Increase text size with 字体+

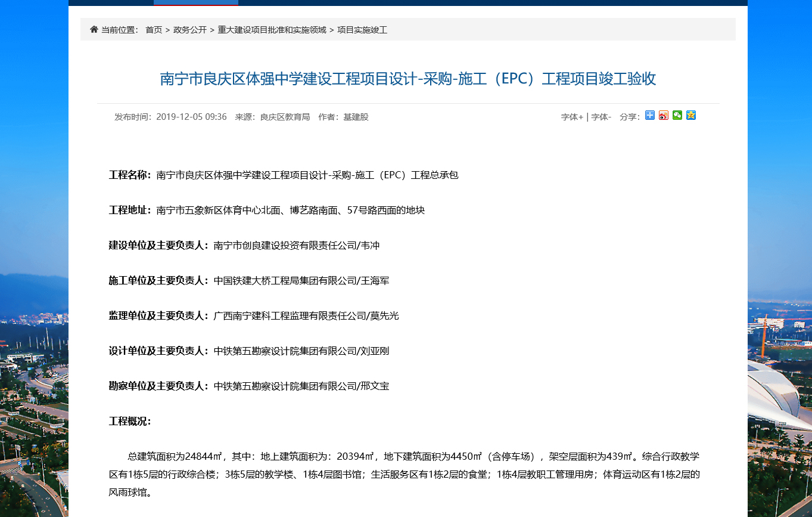[x=572, y=117]
